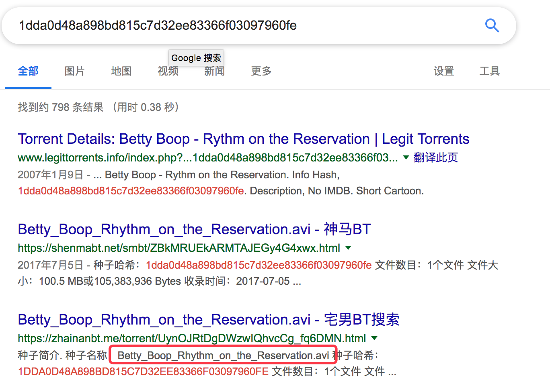Click the result count text 找到约 798 条结果
Screen dimensions: 550x392
point(61,107)
